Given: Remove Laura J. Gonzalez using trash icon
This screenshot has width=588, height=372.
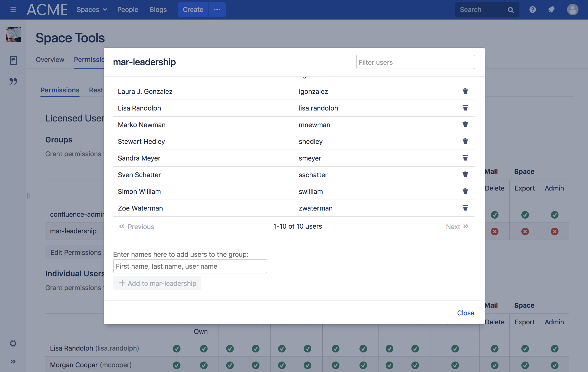Looking at the screenshot, I should pyautogui.click(x=465, y=91).
